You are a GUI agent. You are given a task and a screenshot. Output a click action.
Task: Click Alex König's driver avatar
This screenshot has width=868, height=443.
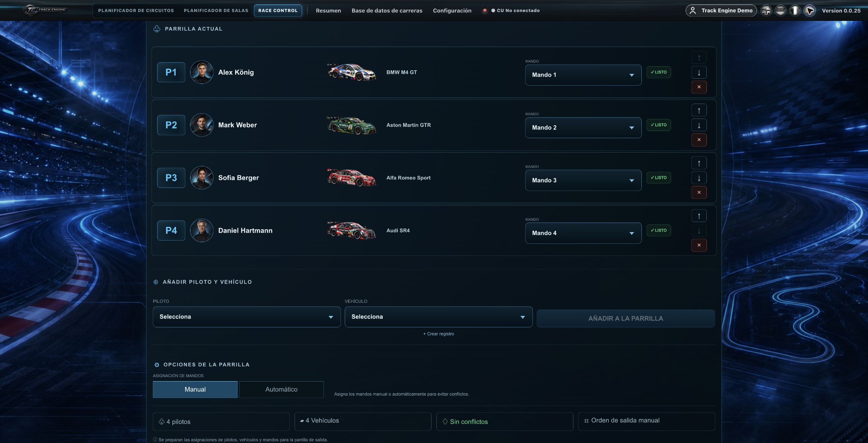pyautogui.click(x=201, y=72)
